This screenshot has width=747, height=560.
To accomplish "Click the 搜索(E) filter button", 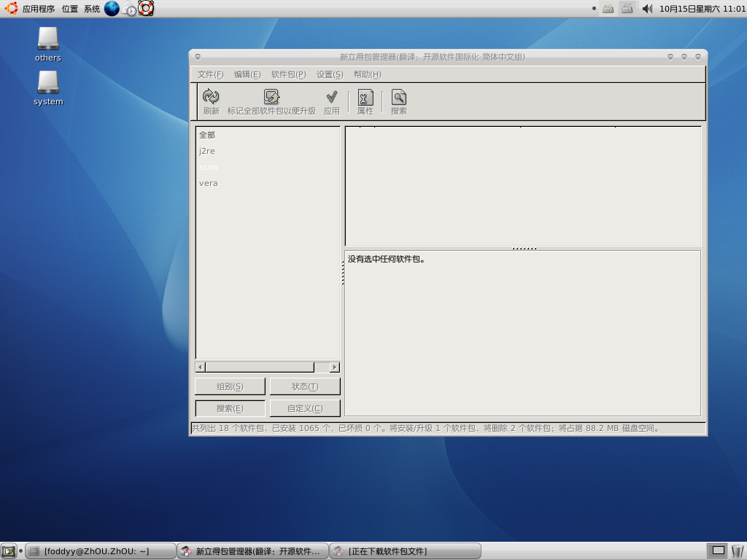I will 230,408.
